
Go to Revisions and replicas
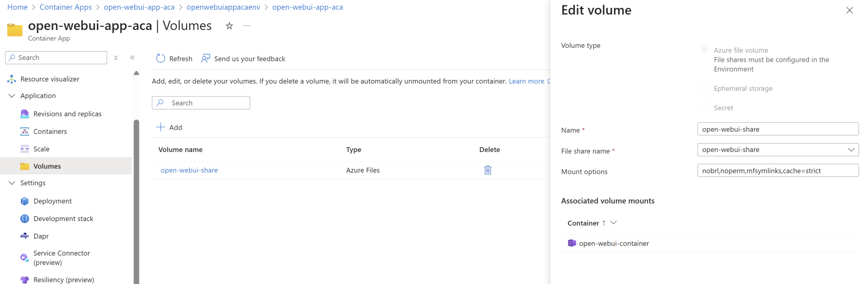tap(67, 114)
